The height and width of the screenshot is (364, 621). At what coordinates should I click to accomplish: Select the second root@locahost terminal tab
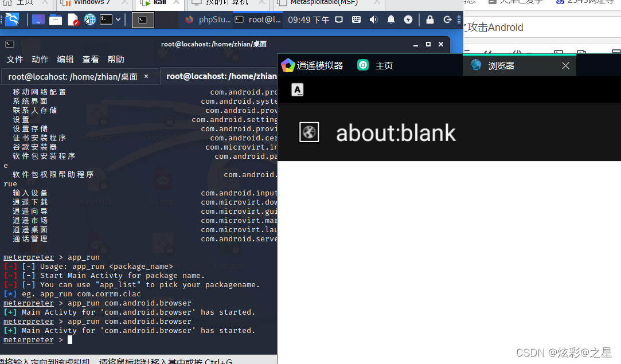click(x=219, y=76)
